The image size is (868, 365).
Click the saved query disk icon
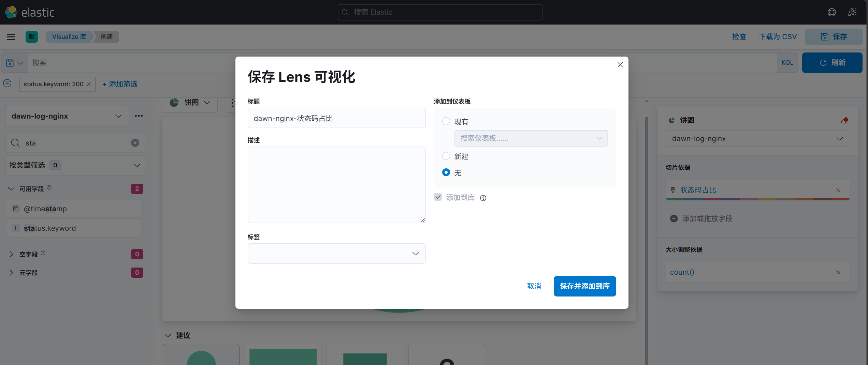click(10, 63)
